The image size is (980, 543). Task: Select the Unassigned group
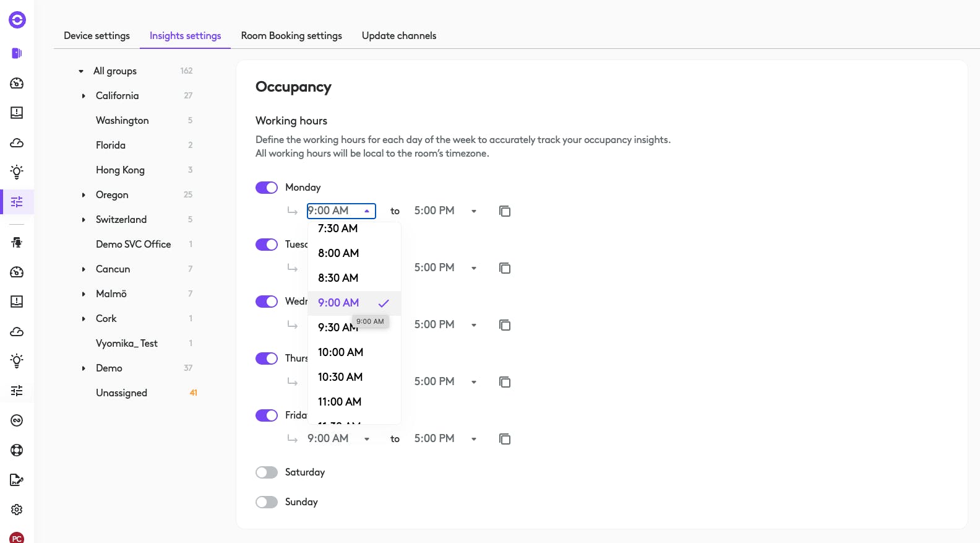(121, 393)
